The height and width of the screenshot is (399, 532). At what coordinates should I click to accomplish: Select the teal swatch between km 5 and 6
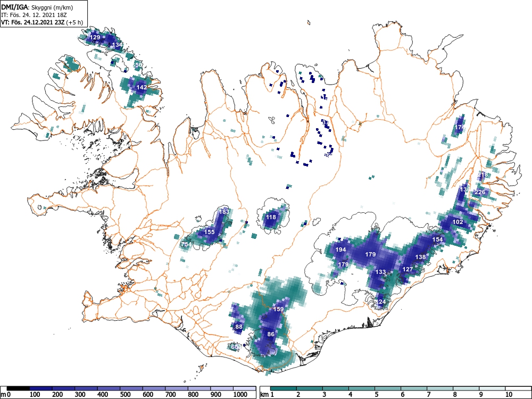point(388,388)
